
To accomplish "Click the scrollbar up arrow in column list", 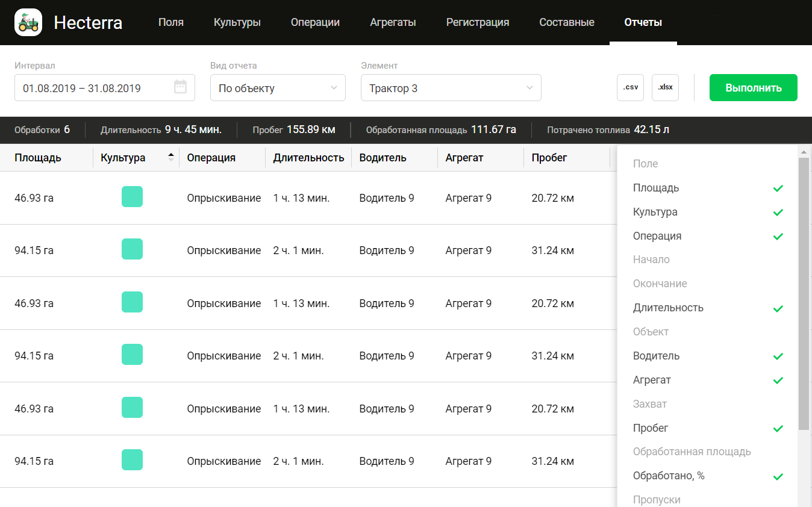I will point(804,152).
